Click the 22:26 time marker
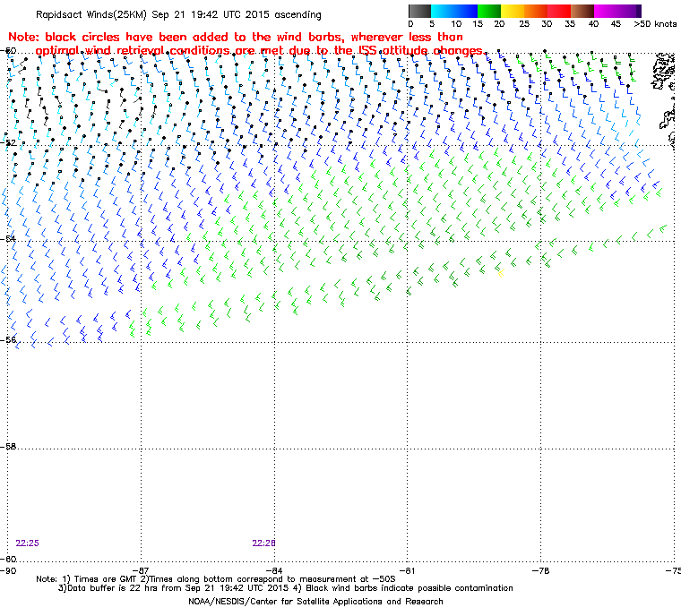Image resolution: width=681 pixels, height=616 pixels. click(263, 543)
